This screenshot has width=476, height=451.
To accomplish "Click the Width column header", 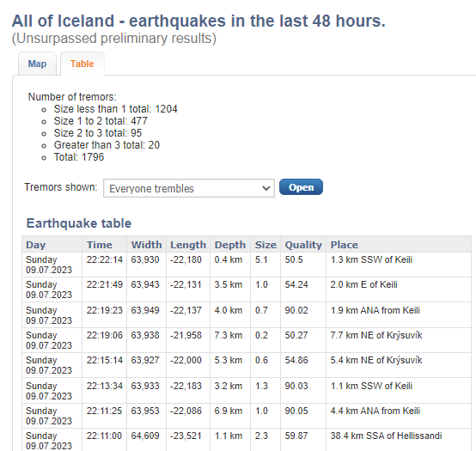I will [x=146, y=245].
